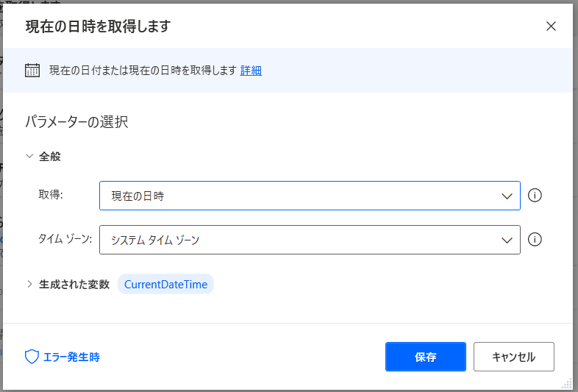Expand the 生成された変数 section chevron
Viewport: 578px width, 392px height.
coord(29,284)
